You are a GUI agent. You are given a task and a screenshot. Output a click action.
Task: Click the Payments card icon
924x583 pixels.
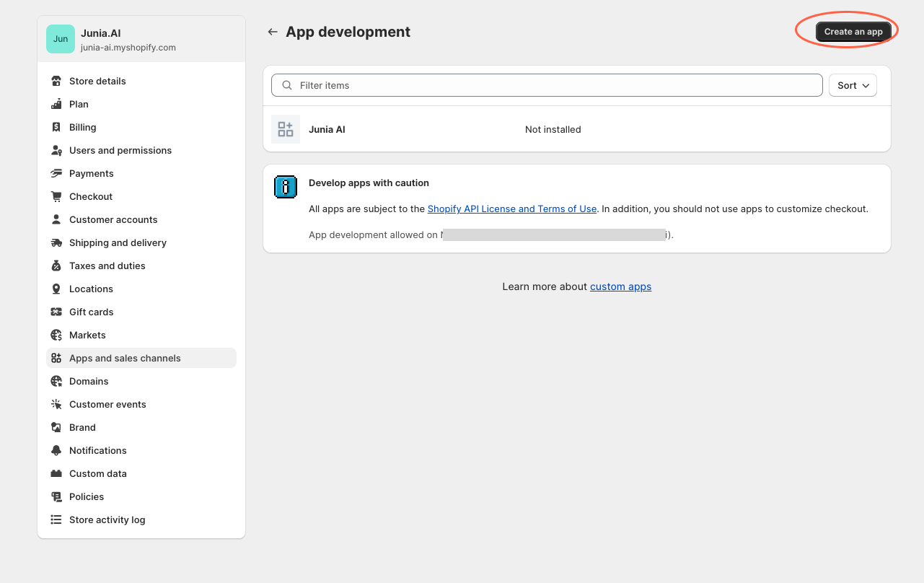(x=56, y=173)
